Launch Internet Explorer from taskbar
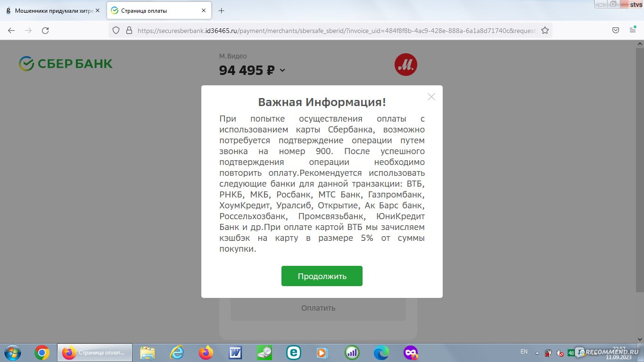Image resolution: width=644 pixels, height=362 pixels. (x=177, y=353)
